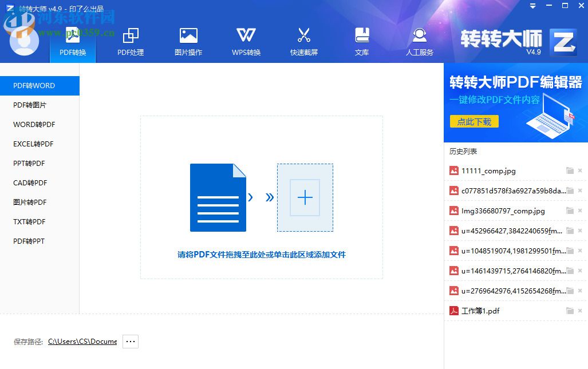Open save path C:\Users\CS\Docume link
The image size is (588, 369).
pyautogui.click(x=82, y=341)
